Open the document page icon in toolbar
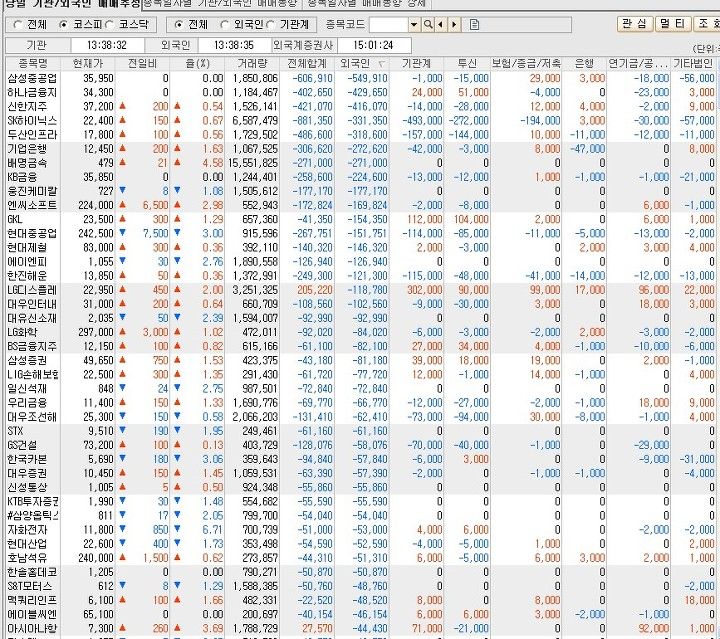Viewport: 720px width, 639px height. 474,25
